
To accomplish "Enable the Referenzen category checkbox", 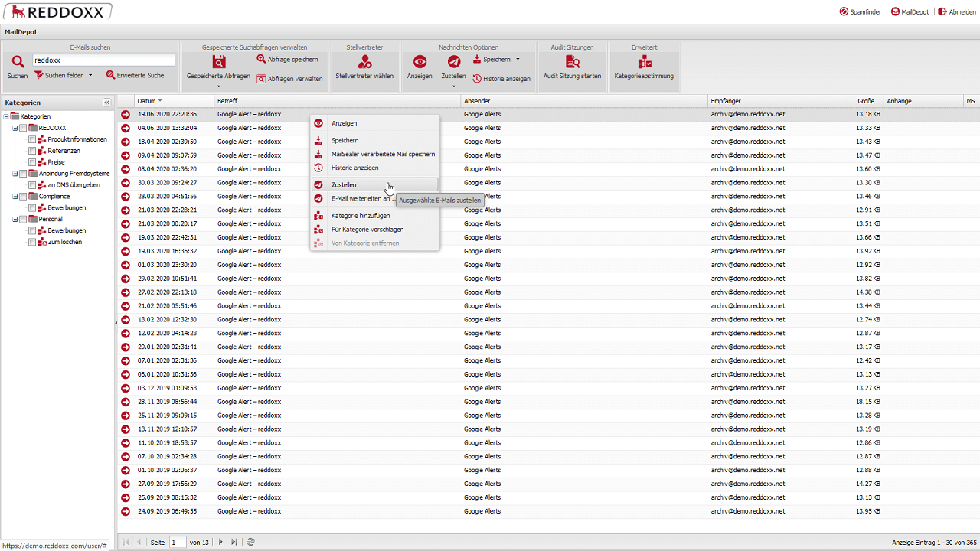I will pos(32,151).
